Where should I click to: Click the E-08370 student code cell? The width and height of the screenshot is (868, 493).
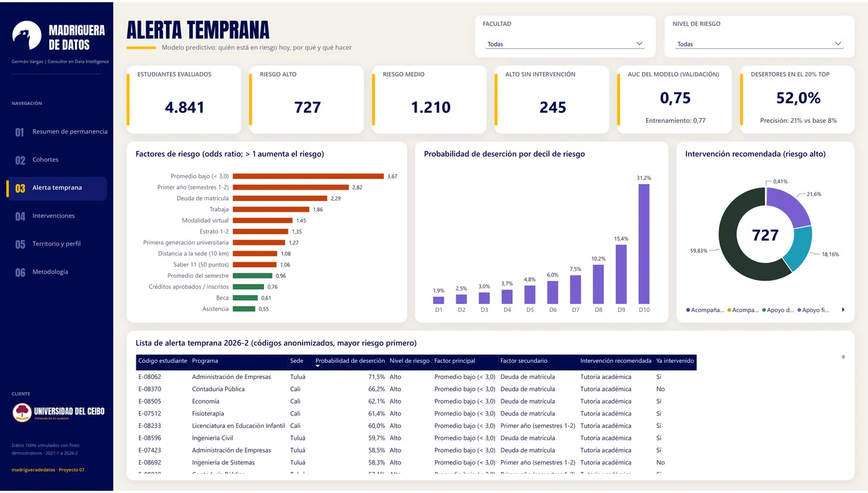149,389
